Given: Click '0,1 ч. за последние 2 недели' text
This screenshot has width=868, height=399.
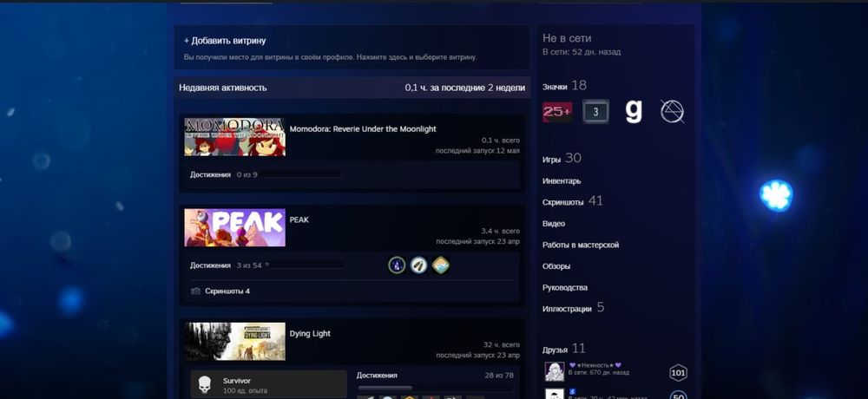Looking at the screenshot, I should (x=464, y=88).
